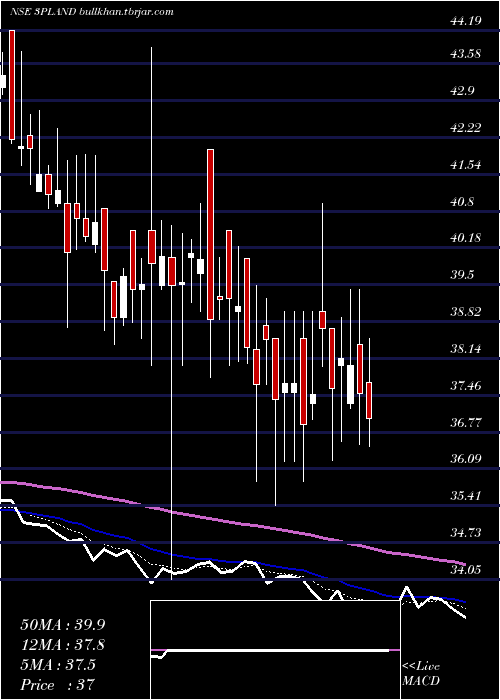Click the 36.77 price axis label
This screenshot has width=500, height=700.
tap(466, 422)
